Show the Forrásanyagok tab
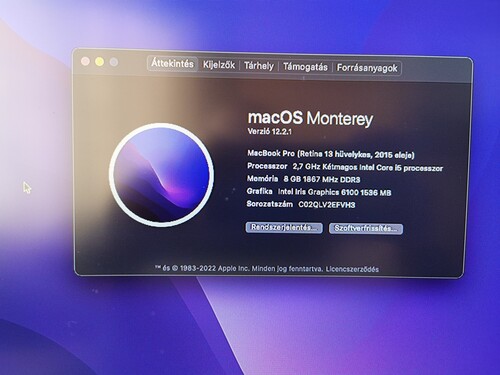The height and width of the screenshot is (375, 500). click(367, 68)
